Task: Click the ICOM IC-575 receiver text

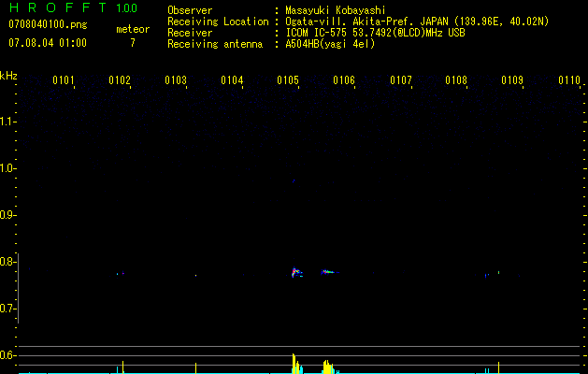Action: [x=375, y=33]
